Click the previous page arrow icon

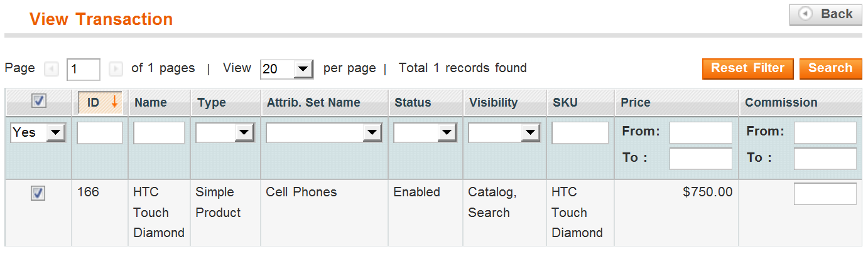[x=52, y=69]
